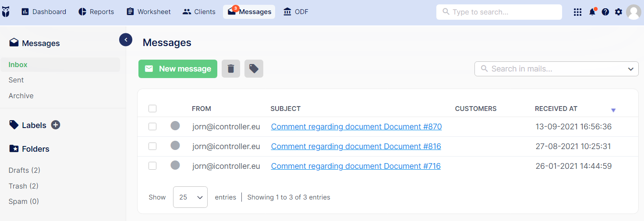The image size is (644, 221).
Task: Switch to the Worksheet tab
Action: pyautogui.click(x=149, y=12)
